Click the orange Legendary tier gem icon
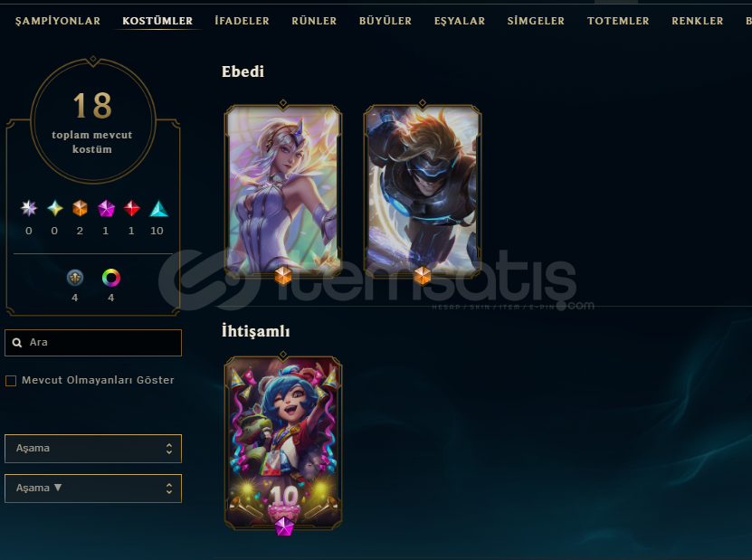Viewport: 752px width, 560px height. (81, 208)
